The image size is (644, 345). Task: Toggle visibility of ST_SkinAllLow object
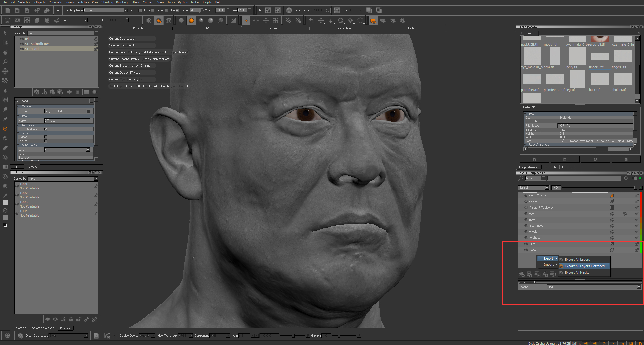coord(22,44)
